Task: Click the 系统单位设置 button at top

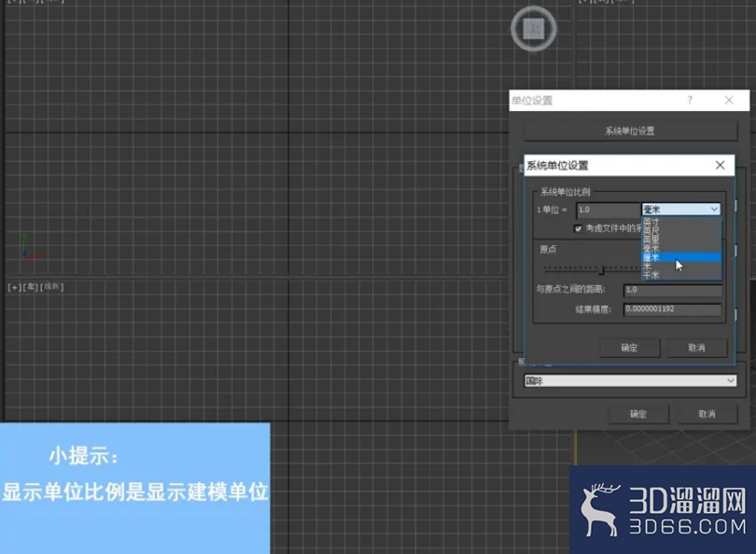Action: click(630, 131)
